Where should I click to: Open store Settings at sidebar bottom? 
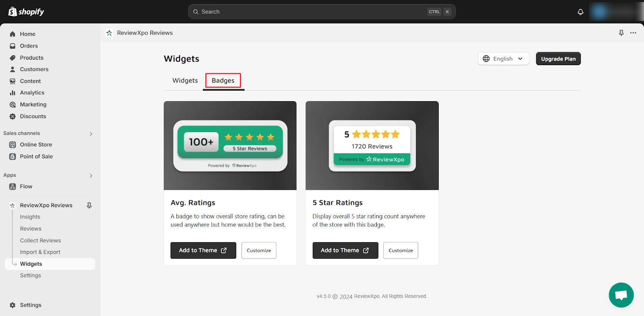31,305
